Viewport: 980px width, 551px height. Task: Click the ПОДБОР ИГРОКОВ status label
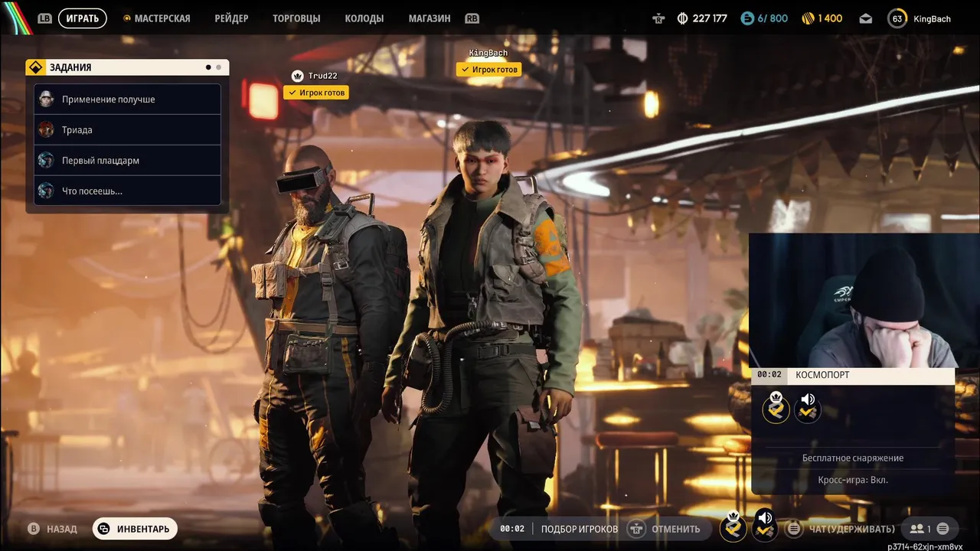[x=580, y=529]
